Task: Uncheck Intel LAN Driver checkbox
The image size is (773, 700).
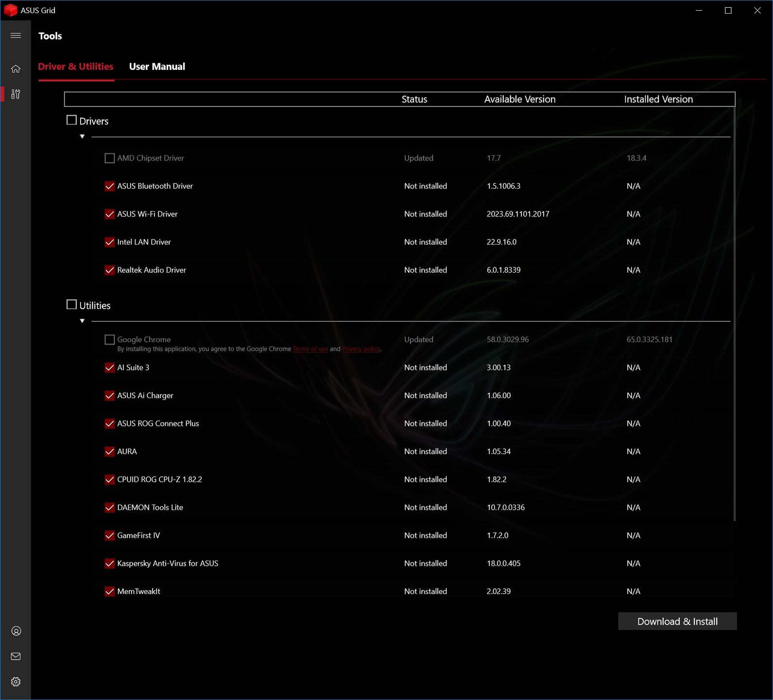Action: click(110, 242)
